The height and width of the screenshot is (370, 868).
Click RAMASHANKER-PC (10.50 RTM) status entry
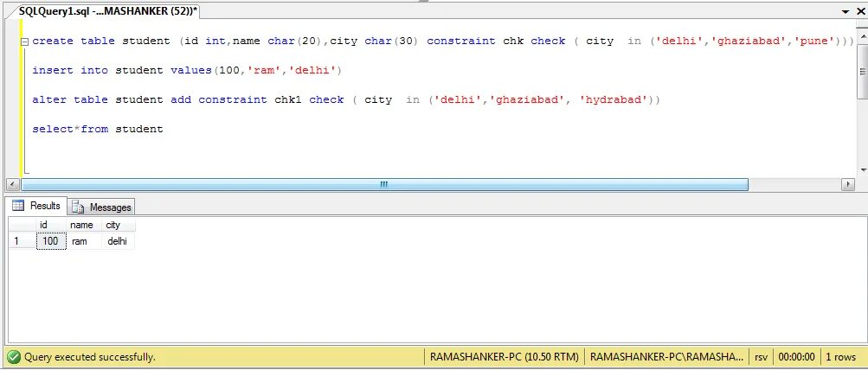(505, 357)
